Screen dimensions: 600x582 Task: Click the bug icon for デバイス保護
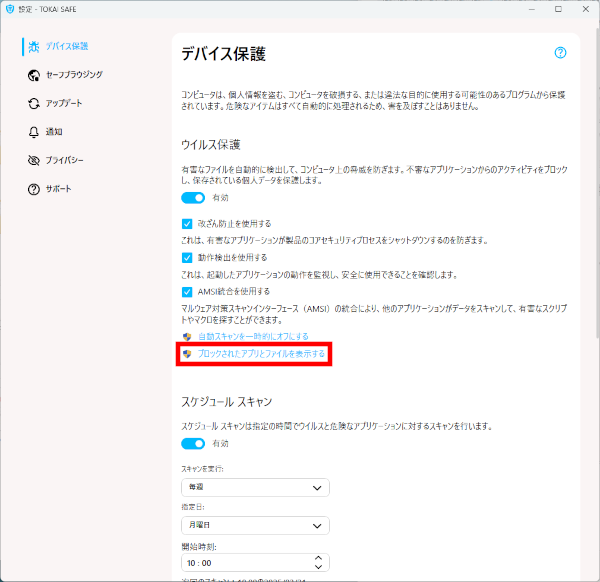34,46
